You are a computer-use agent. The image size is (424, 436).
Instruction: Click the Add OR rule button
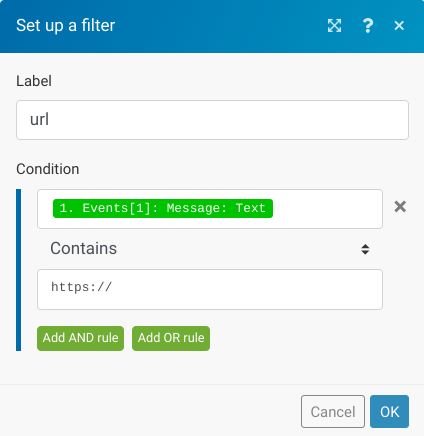pos(171,338)
